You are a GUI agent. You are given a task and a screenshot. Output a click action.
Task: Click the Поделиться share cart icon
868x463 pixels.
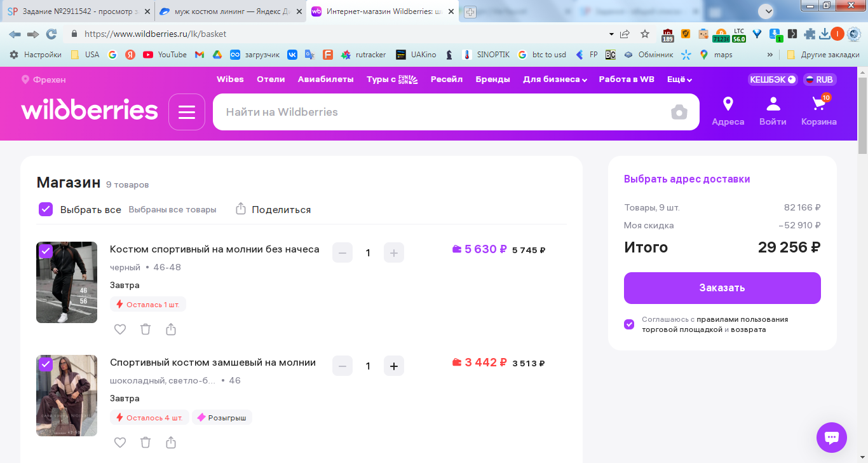coord(241,209)
